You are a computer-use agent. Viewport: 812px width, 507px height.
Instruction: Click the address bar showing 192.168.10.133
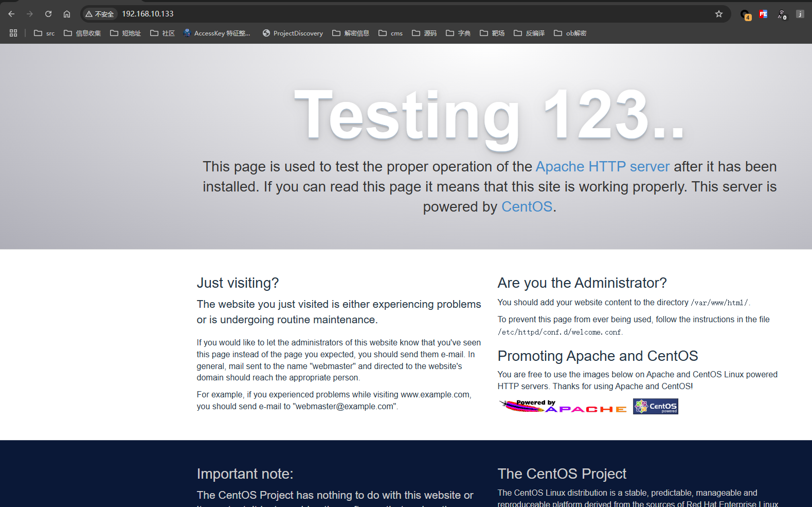coord(360,14)
